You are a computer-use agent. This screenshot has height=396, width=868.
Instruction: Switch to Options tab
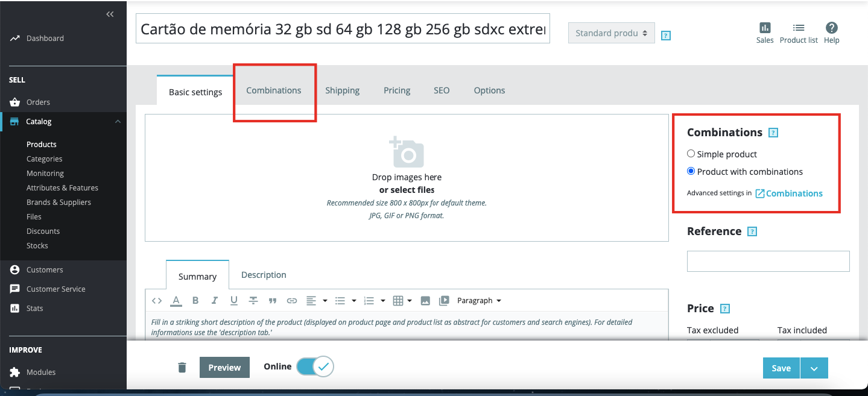tap(489, 90)
